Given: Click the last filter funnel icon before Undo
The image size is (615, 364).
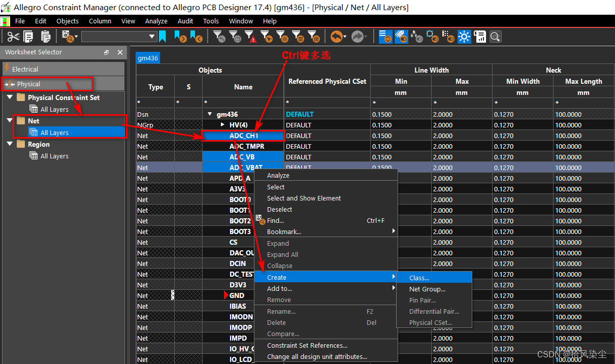Looking at the screenshot, I should [x=314, y=37].
